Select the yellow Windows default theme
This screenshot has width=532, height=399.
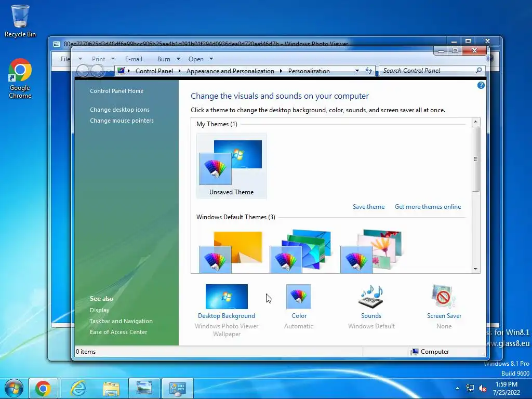pyautogui.click(x=231, y=252)
